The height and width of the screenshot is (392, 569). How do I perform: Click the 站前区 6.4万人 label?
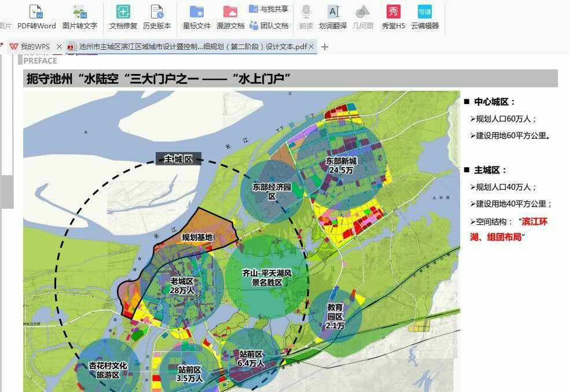pos(251,358)
